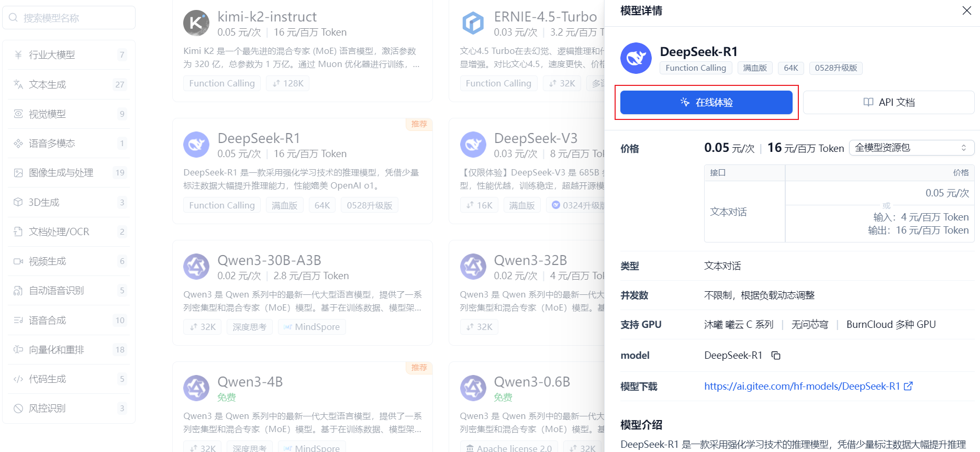Click the 文本对话 interface cell

pos(744,212)
